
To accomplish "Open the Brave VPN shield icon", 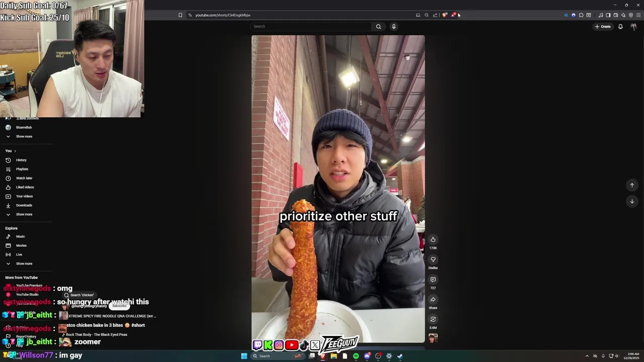I will (x=631, y=15).
